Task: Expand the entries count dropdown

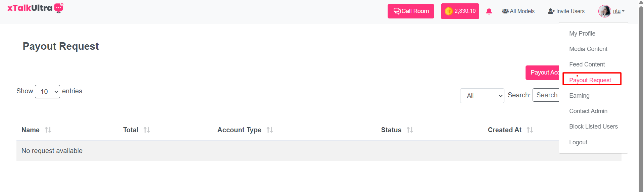Action: coord(47,92)
